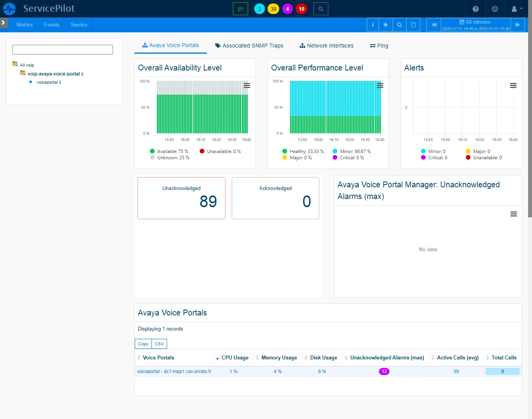532x419 pixels.
Task: Click info icon beside voip-avaya-voice-portal
Action: [x=82, y=74]
